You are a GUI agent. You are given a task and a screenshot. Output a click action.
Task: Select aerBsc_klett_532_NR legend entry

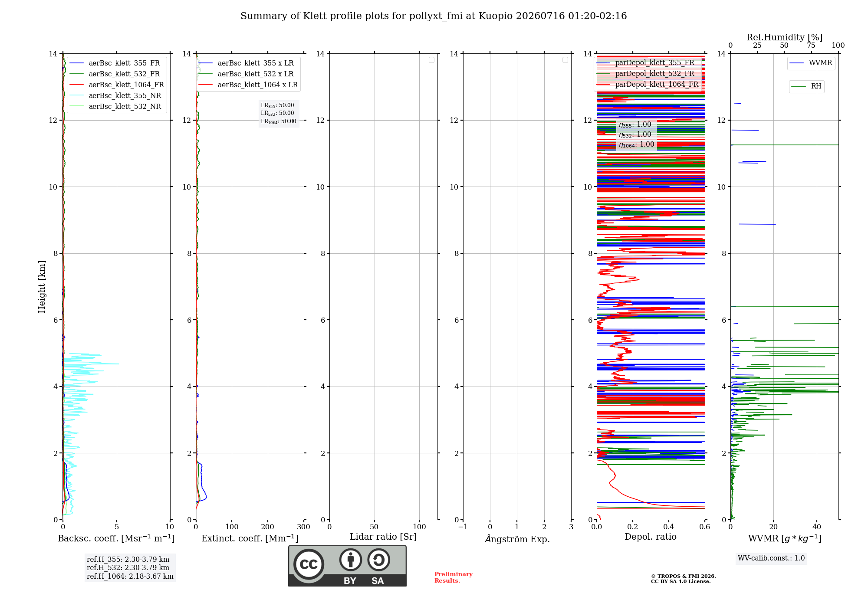coord(115,107)
